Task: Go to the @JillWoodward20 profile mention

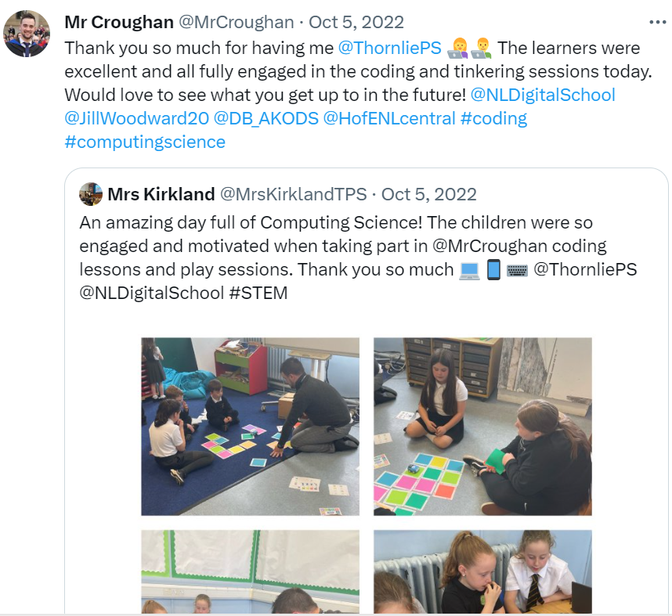Action: click(x=137, y=118)
